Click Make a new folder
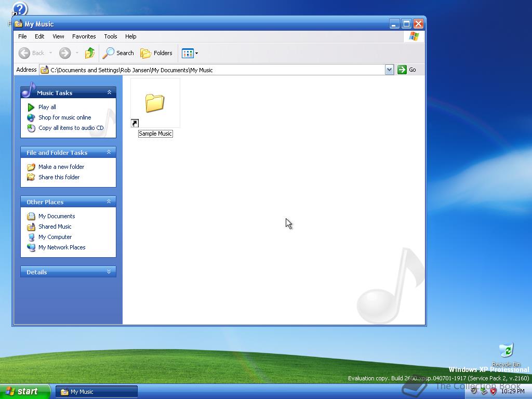Screen dimensions: 532x399 pos(61,167)
